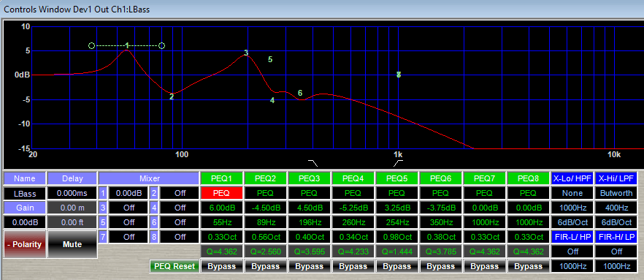Click the low-pass crossover marker below the graph

pyautogui.click(x=313, y=163)
